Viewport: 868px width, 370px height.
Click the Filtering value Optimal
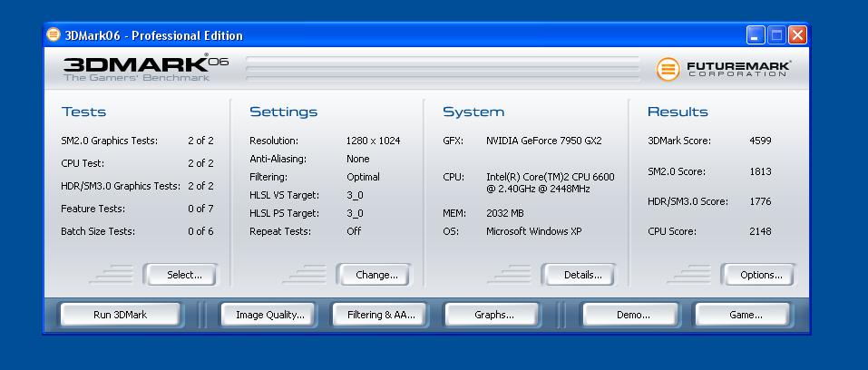point(363,177)
